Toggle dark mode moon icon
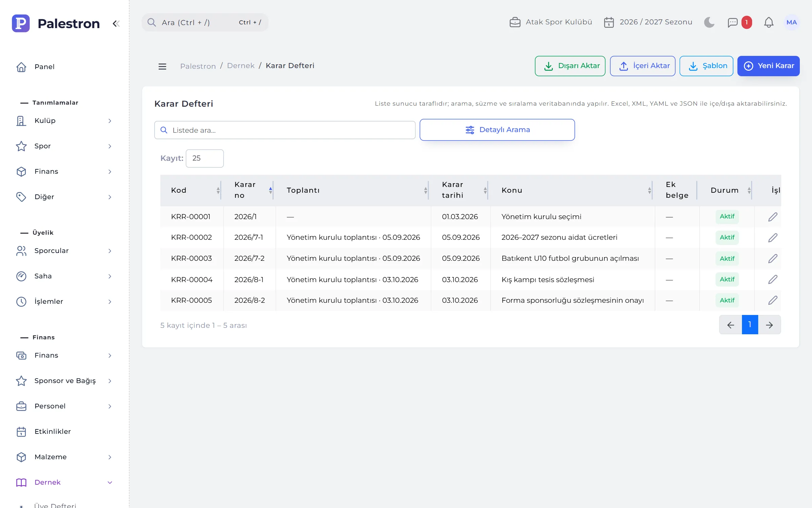812x508 pixels. point(709,22)
